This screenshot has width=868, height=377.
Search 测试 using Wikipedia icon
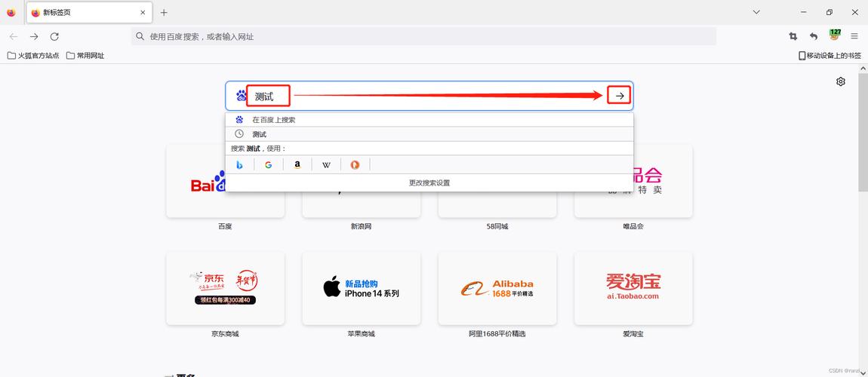326,164
